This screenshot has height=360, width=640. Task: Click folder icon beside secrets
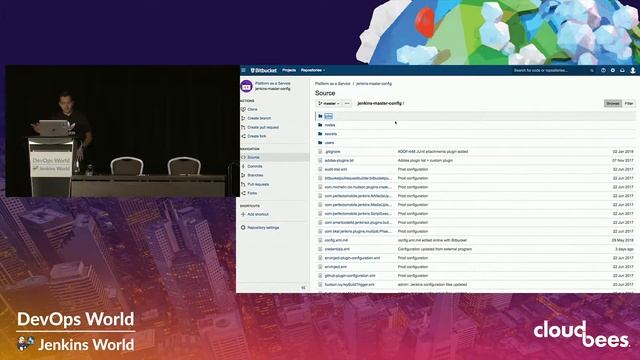[x=320, y=134]
